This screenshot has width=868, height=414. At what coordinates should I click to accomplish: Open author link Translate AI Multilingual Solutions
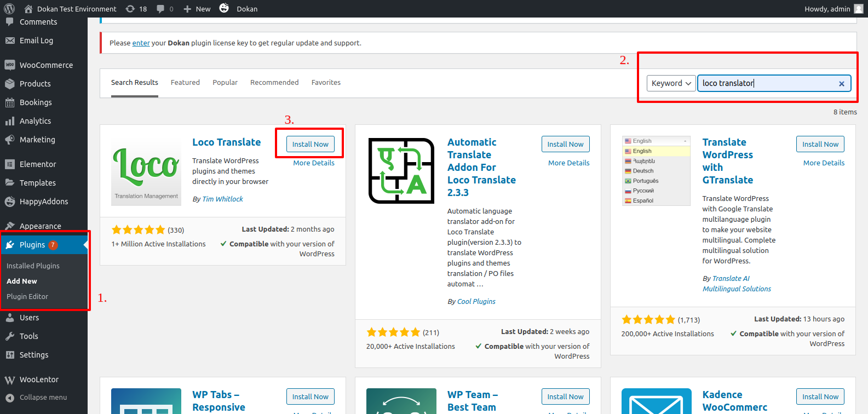[x=737, y=284]
